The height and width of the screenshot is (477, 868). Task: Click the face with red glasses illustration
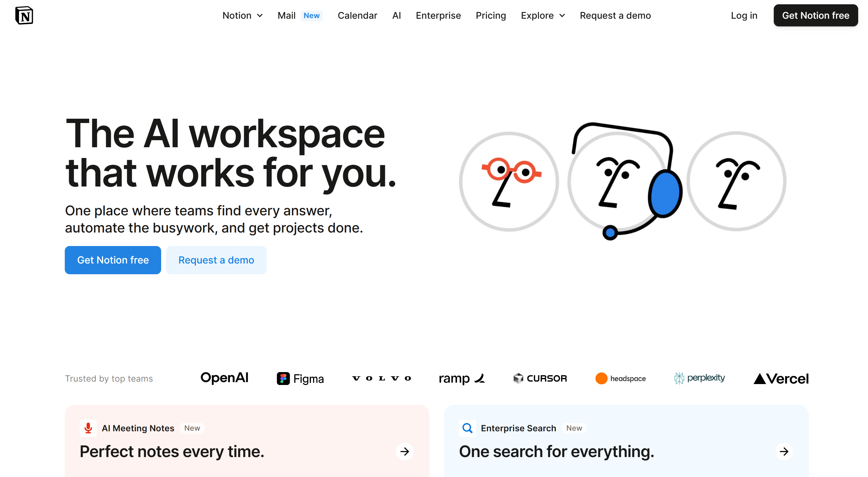click(x=509, y=182)
